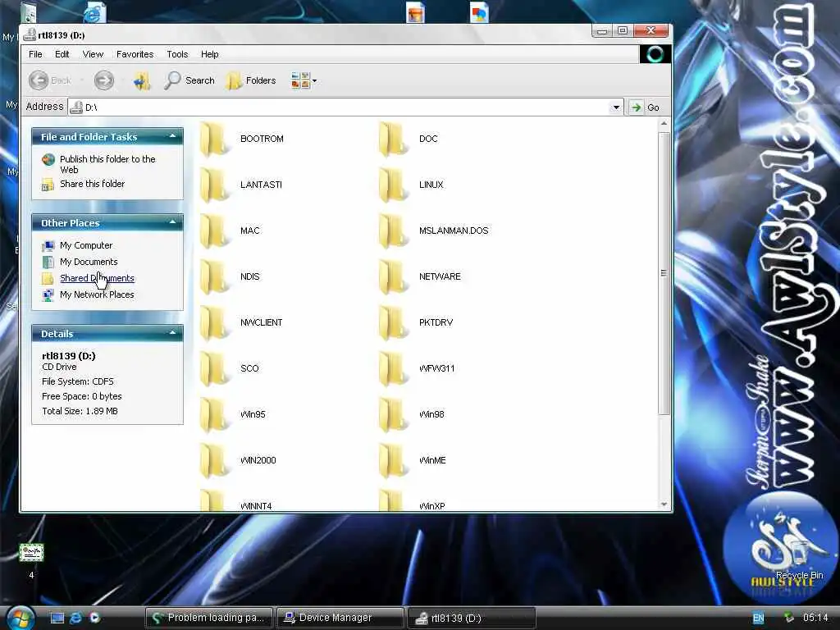Open the Search toolbar button

point(189,81)
